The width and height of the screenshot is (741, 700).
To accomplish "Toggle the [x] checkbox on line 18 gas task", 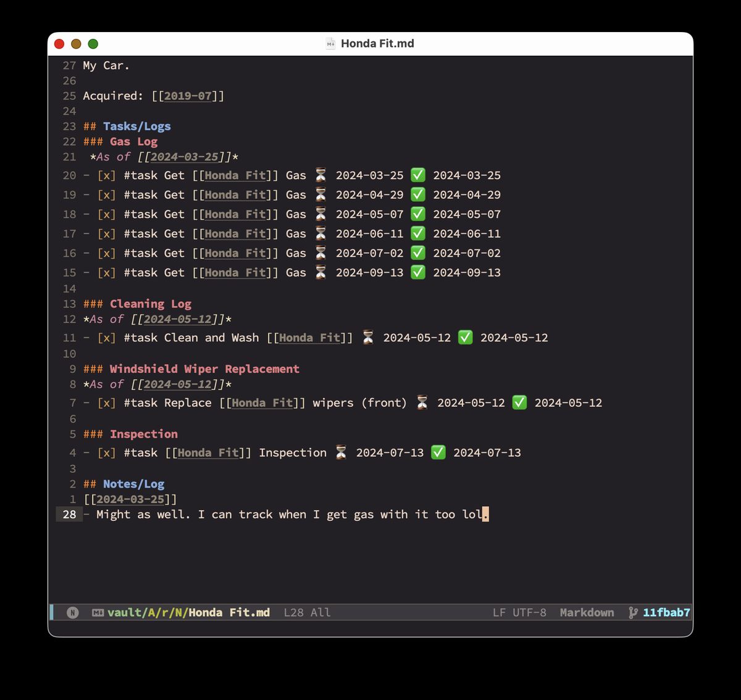I will tap(107, 214).
